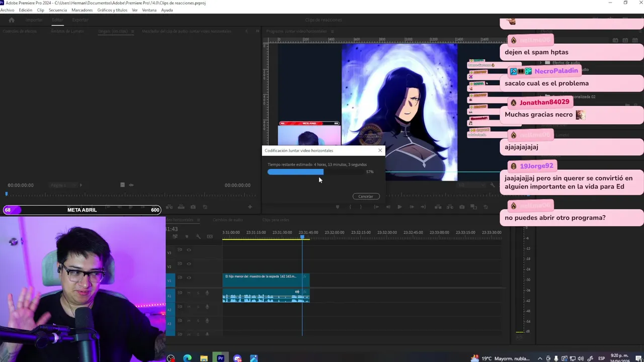Open the Secuencia menu

click(x=58, y=10)
